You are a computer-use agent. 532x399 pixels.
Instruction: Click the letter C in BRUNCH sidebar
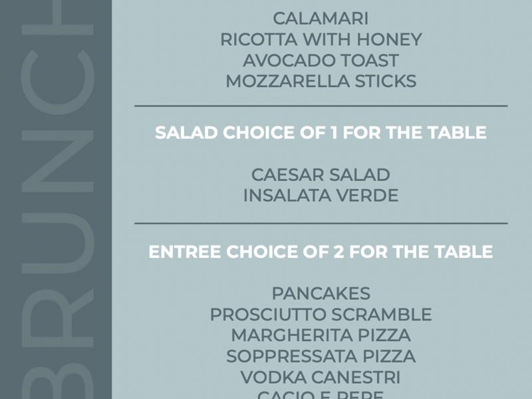pos(57,82)
